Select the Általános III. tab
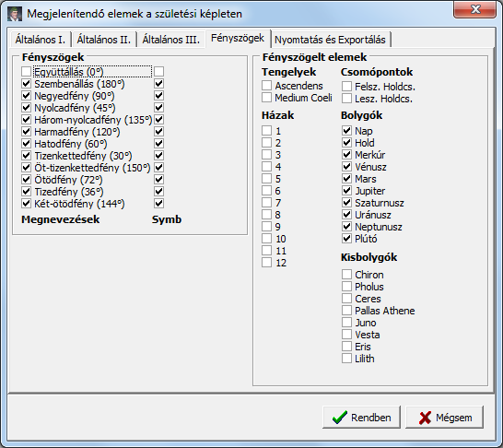 pos(171,40)
